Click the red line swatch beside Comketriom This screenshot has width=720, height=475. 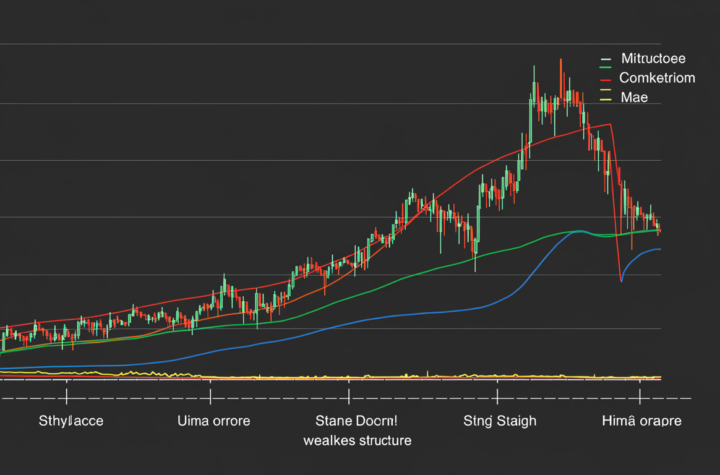[x=605, y=78]
